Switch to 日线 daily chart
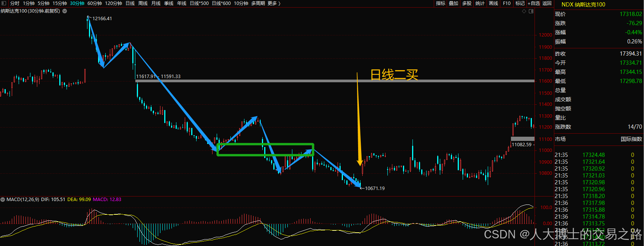Screen dimensions: 644x246 tap(130, 3)
